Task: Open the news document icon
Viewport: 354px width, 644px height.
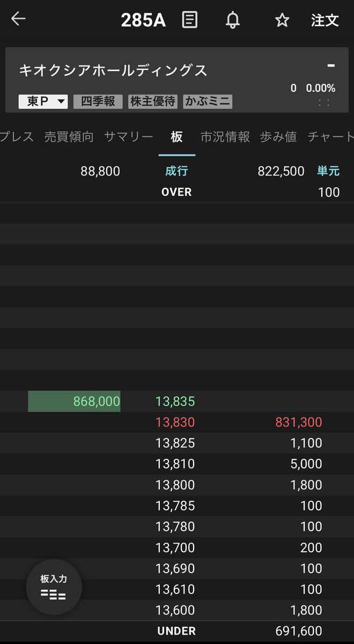Action: [190, 20]
